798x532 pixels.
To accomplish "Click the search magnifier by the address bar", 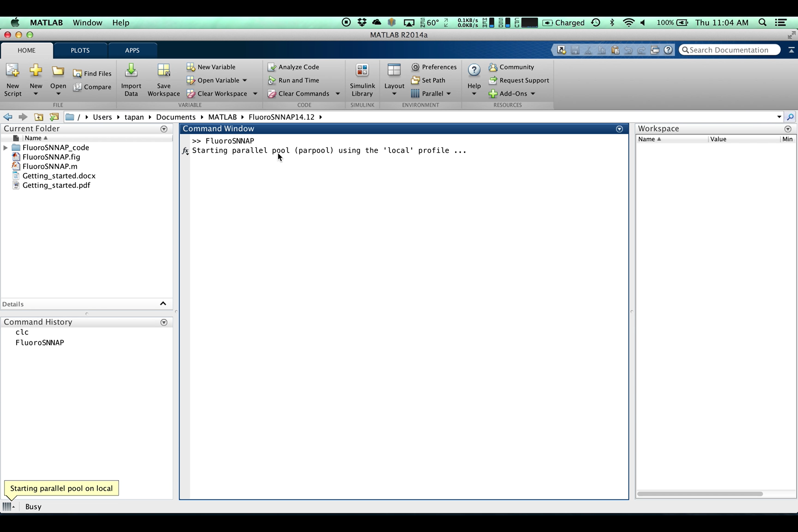I will (x=790, y=117).
